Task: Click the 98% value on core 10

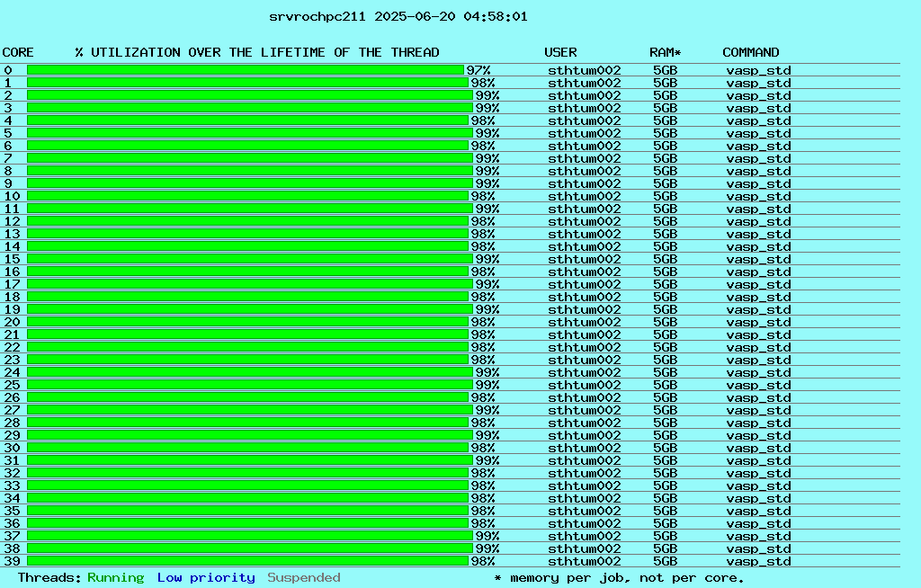Action: coord(483,196)
